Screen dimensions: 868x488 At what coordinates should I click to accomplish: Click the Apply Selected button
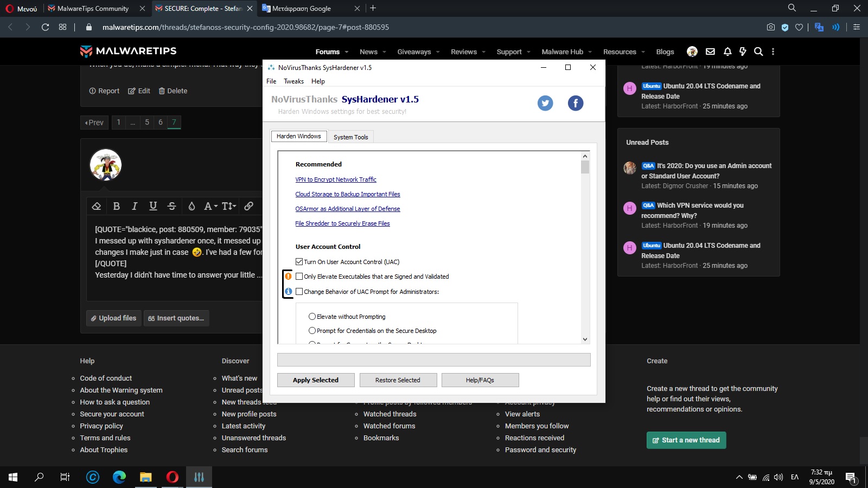coord(316,380)
